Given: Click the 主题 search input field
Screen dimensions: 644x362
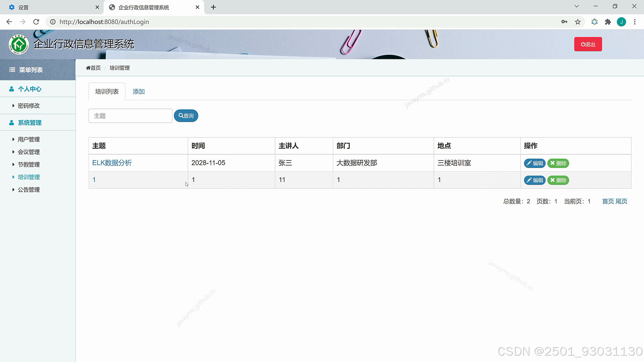Looking at the screenshot, I should (130, 116).
